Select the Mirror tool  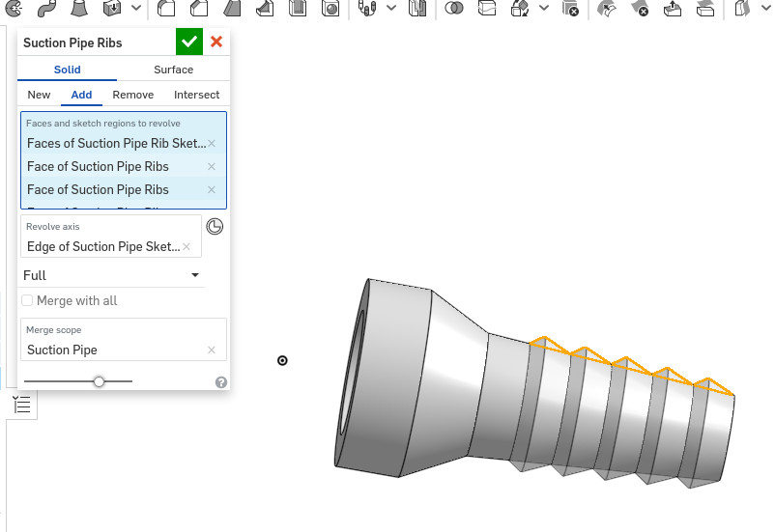(x=417, y=8)
